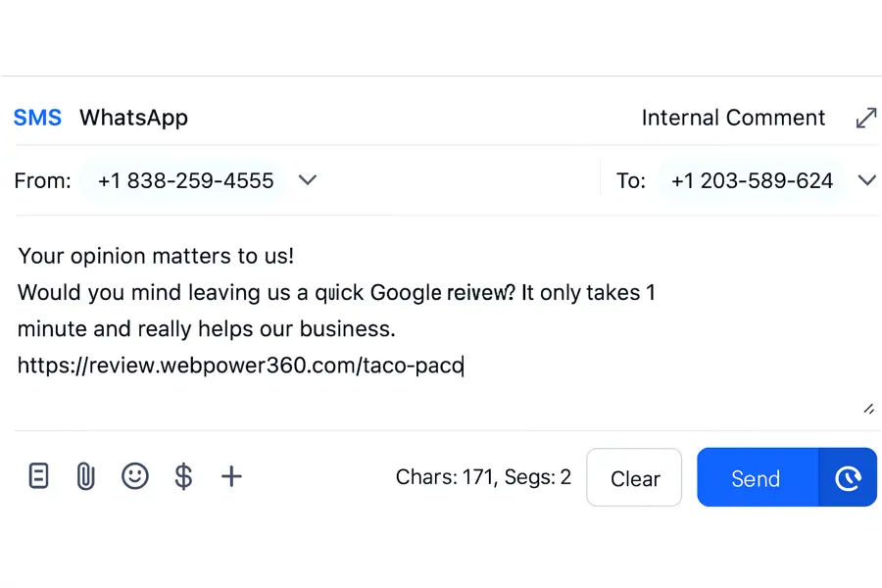
Task: Select the Internal Comment option
Action: [x=733, y=118]
